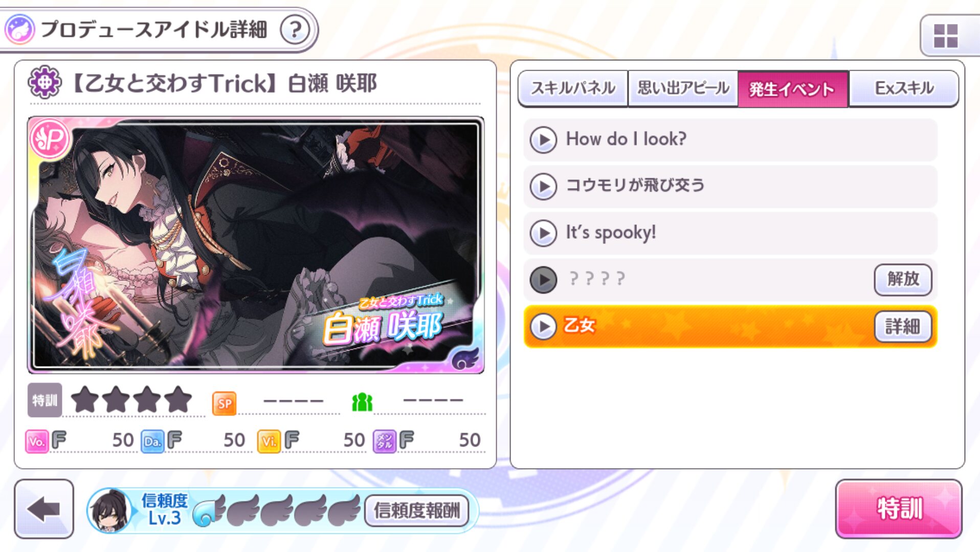Play the 乙女 event

[x=543, y=326]
